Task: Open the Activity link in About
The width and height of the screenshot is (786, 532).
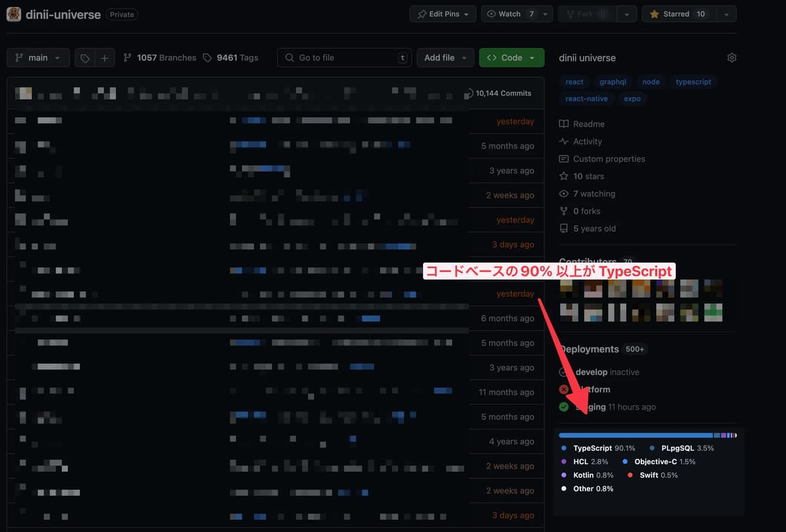Action: (580, 142)
